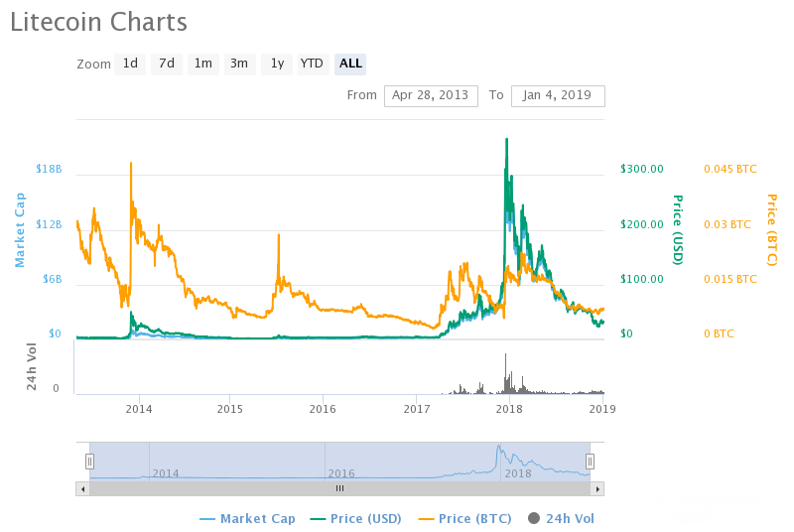Viewport: 794px width, 532px height.
Task: Click the scrollbar right arrow
Action: [x=597, y=488]
